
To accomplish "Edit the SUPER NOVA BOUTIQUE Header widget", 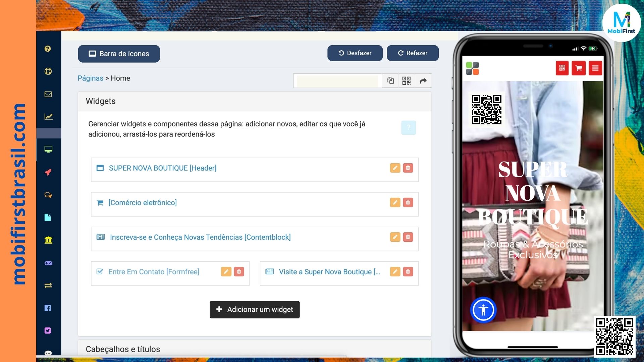I will click(x=395, y=168).
